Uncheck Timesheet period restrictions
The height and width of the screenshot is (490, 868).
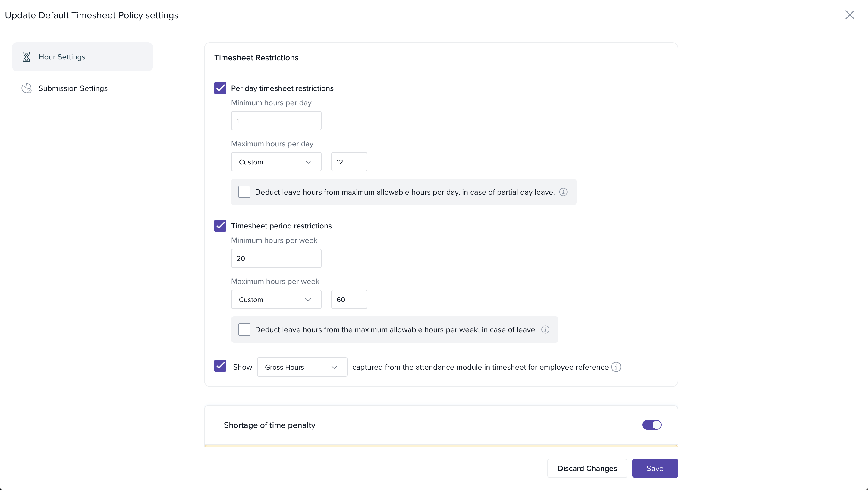point(220,226)
